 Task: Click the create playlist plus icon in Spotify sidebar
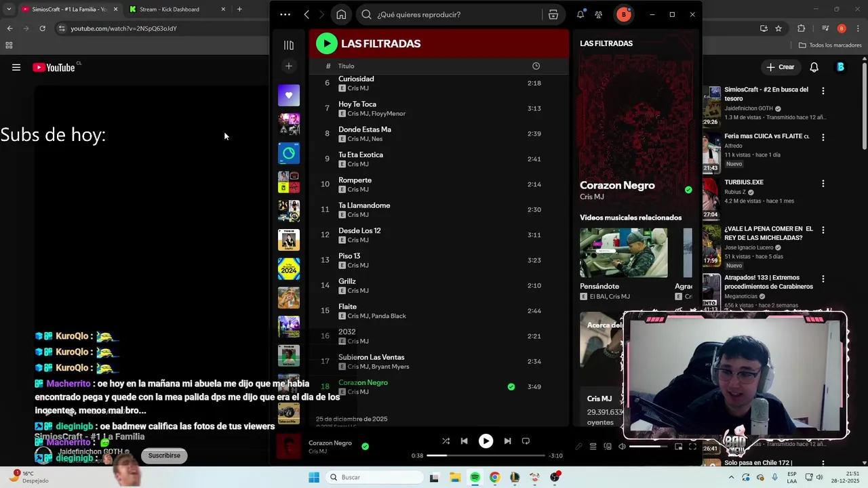289,66
